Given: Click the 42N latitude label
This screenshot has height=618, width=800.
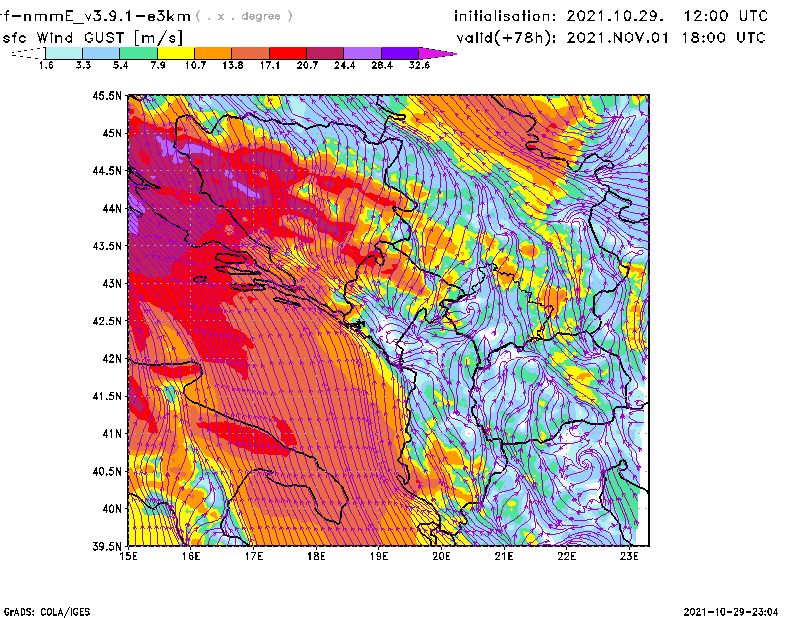Looking at the screenshot, I should click(x=112, y=358).
